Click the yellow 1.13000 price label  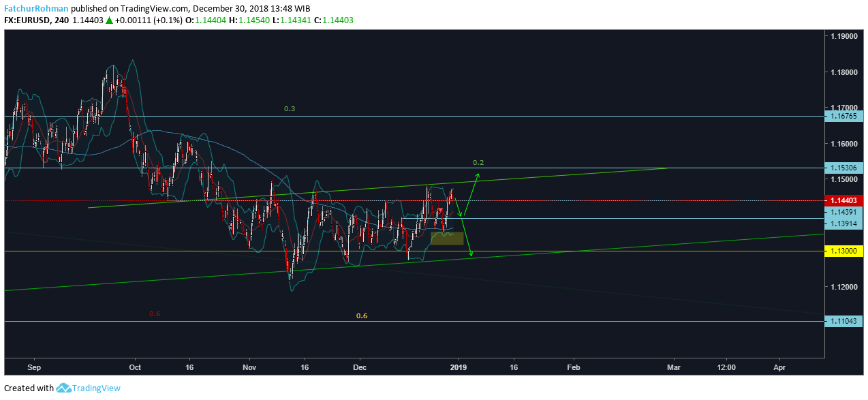click(x=844, y=251)
